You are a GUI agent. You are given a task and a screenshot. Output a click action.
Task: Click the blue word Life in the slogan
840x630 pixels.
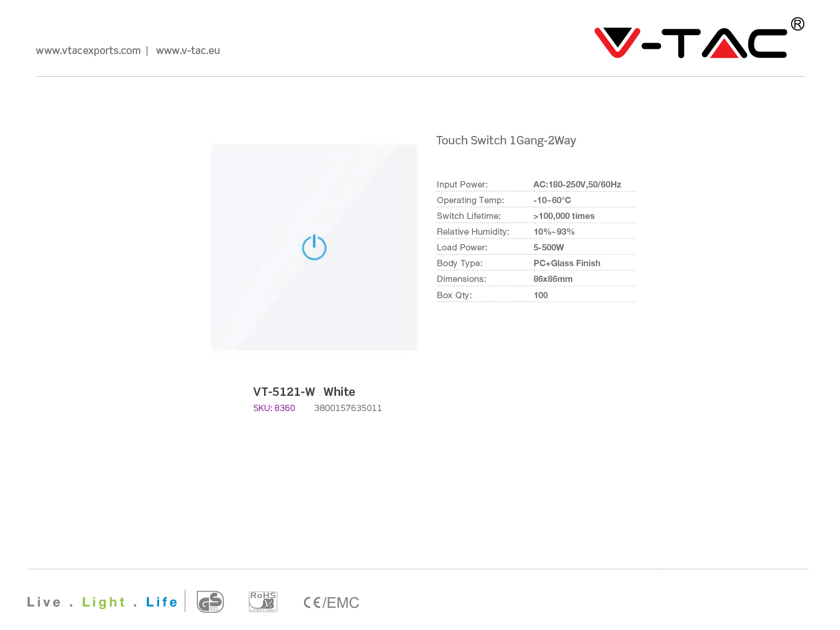tap(162, 602)
